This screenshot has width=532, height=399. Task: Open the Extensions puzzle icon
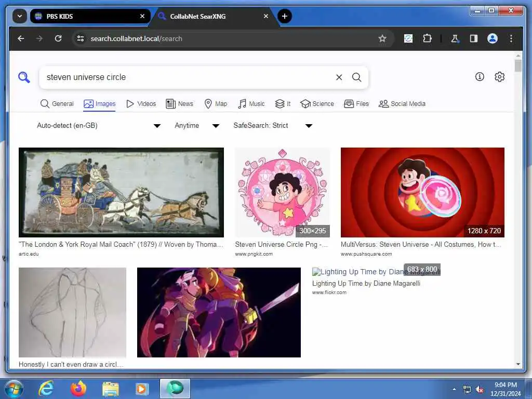[427, 38]
